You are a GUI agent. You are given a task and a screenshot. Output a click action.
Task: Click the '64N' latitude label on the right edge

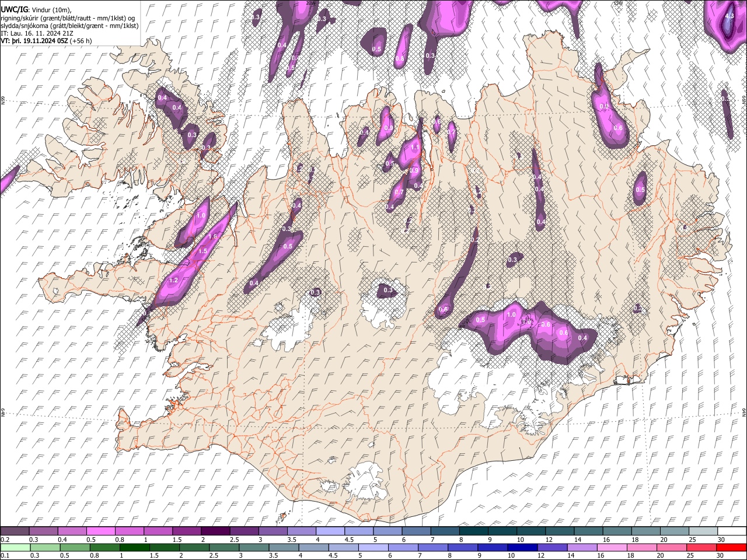[744, 412]
